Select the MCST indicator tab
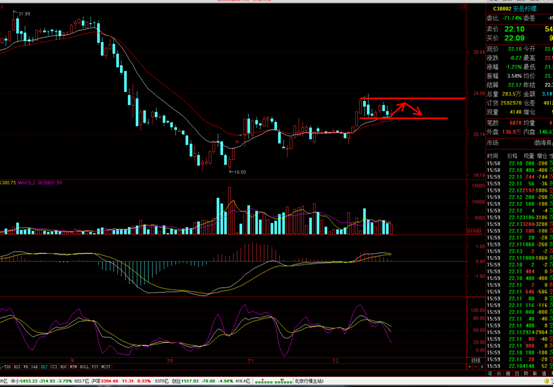Viewport: 554px width, 388px height. pos(106,367)
